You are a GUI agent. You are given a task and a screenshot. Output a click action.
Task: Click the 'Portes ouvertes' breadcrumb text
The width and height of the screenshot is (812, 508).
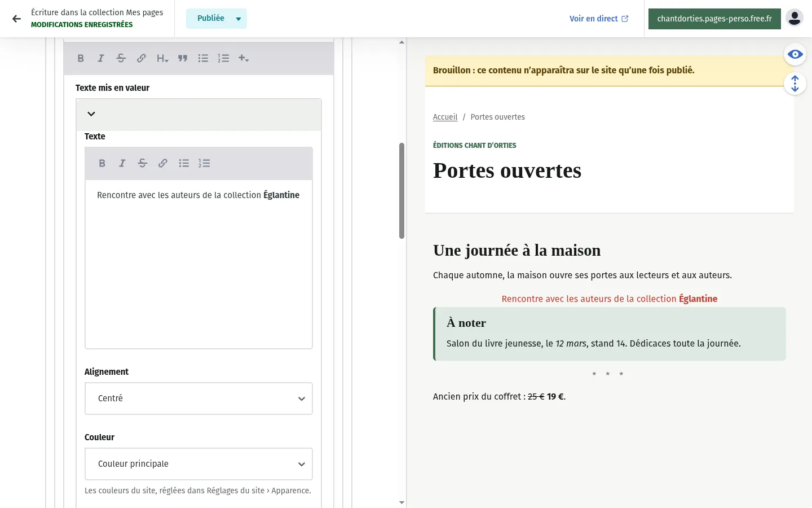pyautogui.click(x=497, y=117)
